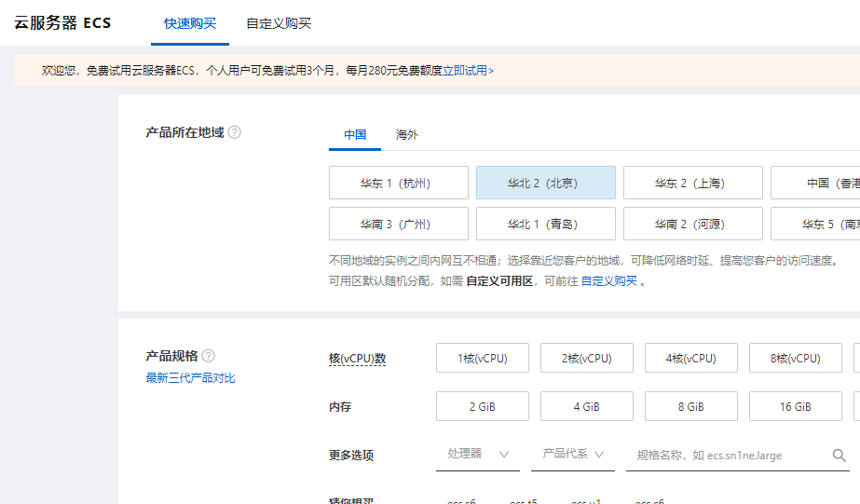The height and width of the screenshot is (504, 860).
Task: Switch to the 自定义购买 tab
Action: (x=279, y=23)
